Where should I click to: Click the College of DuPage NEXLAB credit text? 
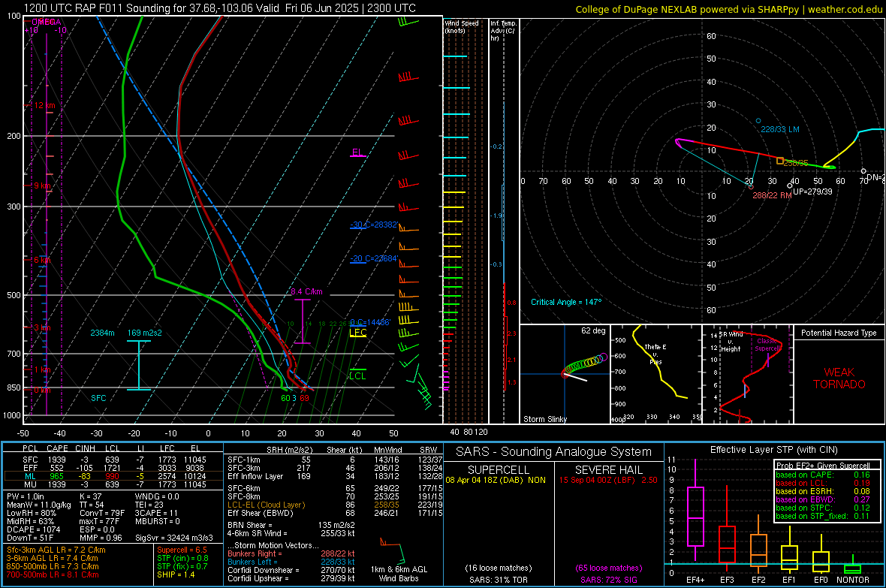pos(728,9)
